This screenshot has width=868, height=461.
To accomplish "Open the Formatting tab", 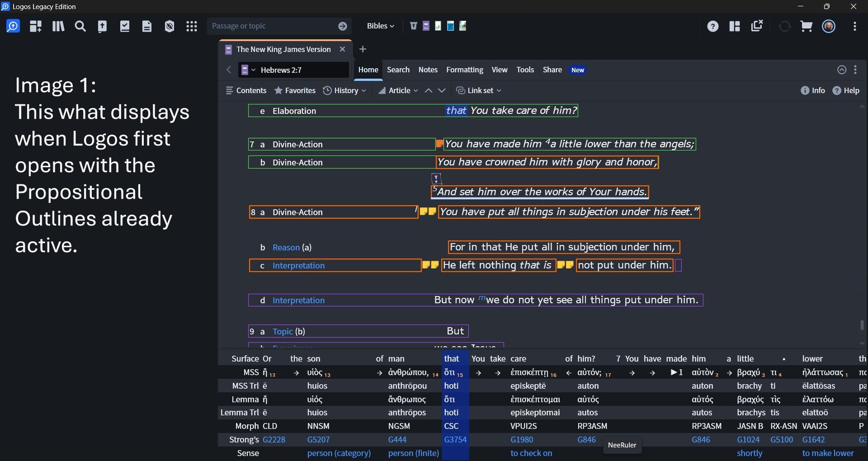I will pos(465,70).
